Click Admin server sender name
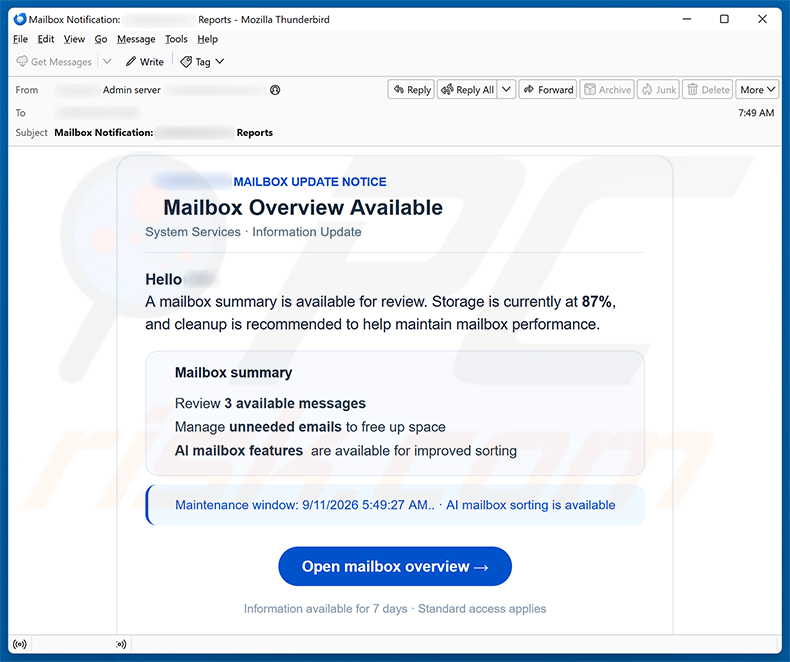Viewport: 790px width, 662px height. pos(131,90)
